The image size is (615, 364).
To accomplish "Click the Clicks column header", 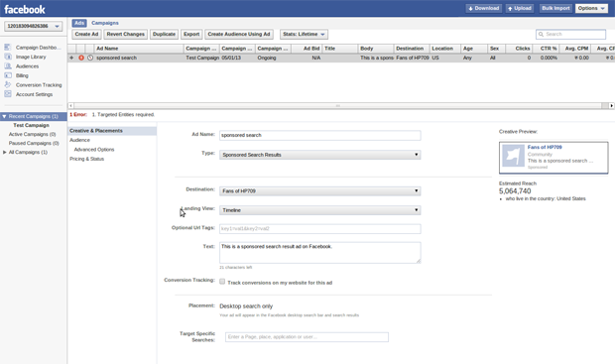I will 519,49.
